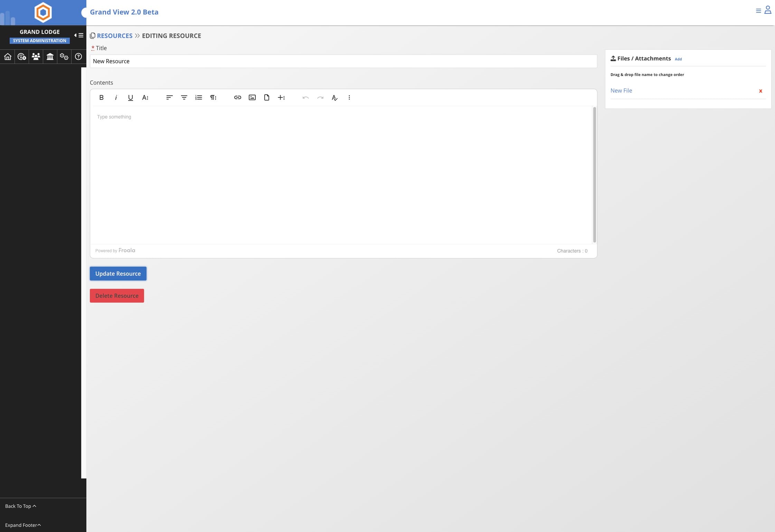This screenshot has width=775, height=532.
Task: Click Back To Top in sidebar
Action: coord(21,506)
